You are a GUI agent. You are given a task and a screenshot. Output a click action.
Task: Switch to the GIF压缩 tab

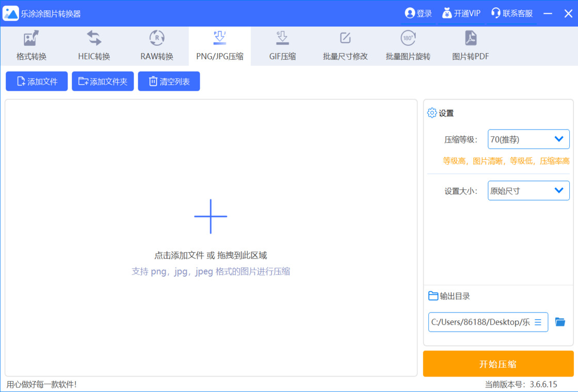[282, 46]
